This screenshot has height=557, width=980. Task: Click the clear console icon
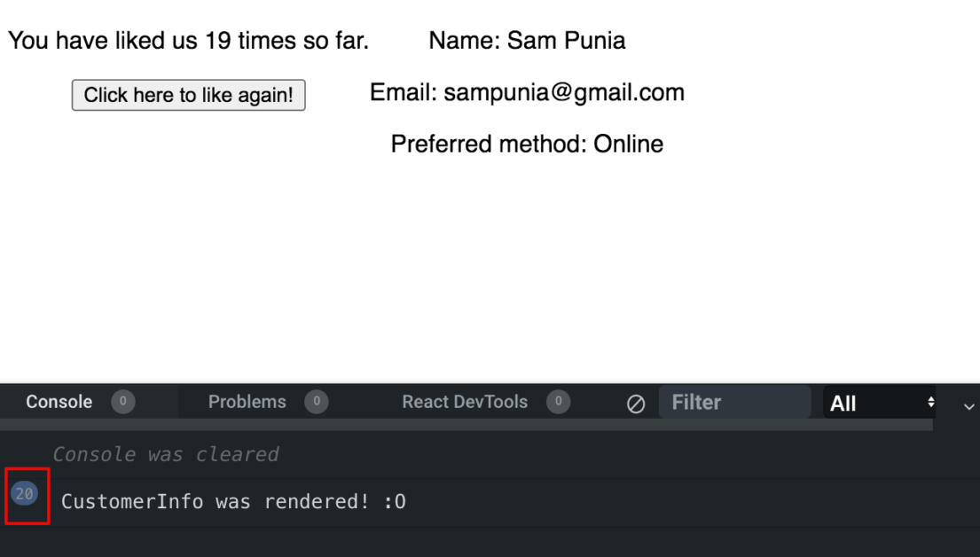636,404
